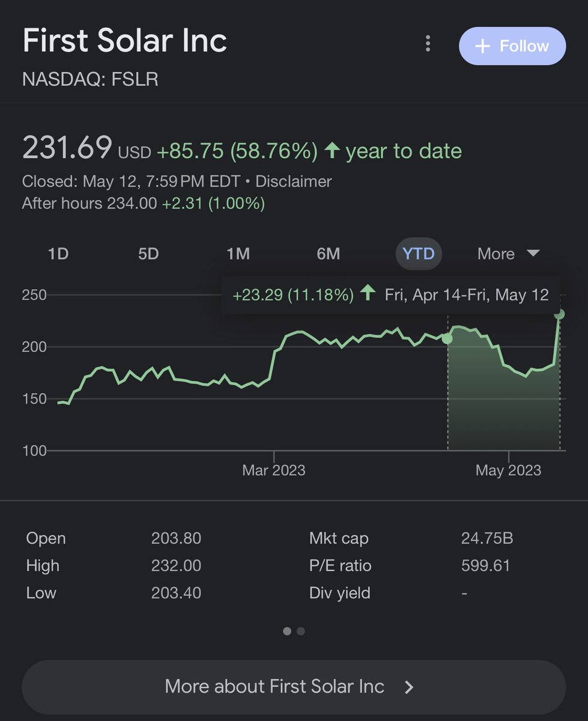Select the YTD range tab
Viewport: 588px width, 721px height.
pos(419,254)
